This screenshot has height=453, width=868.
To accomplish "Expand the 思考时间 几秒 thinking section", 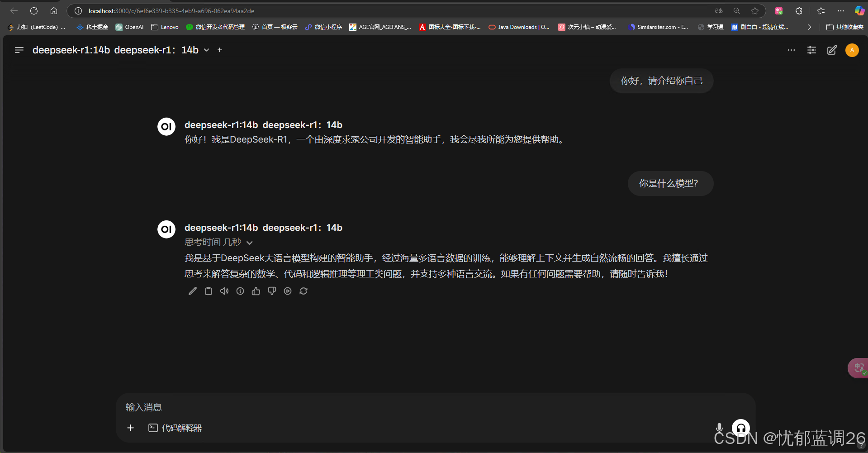I will [x=218, y=242].
